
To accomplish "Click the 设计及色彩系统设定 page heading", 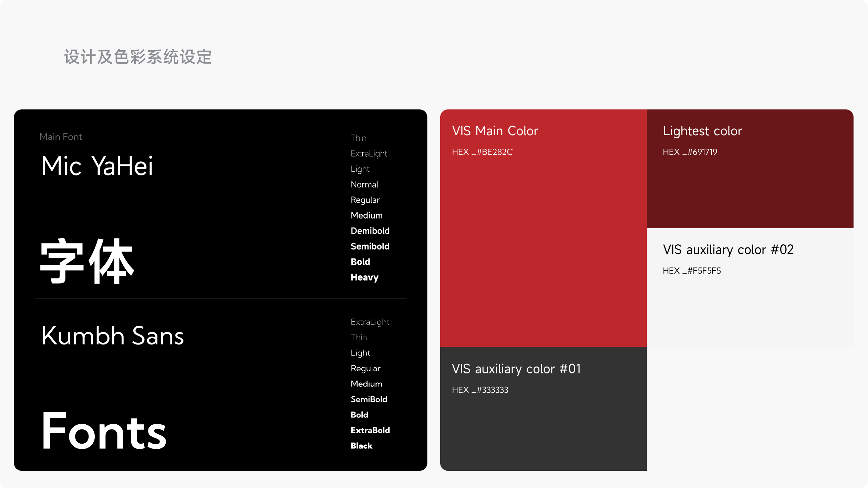I will click(138, 57).
